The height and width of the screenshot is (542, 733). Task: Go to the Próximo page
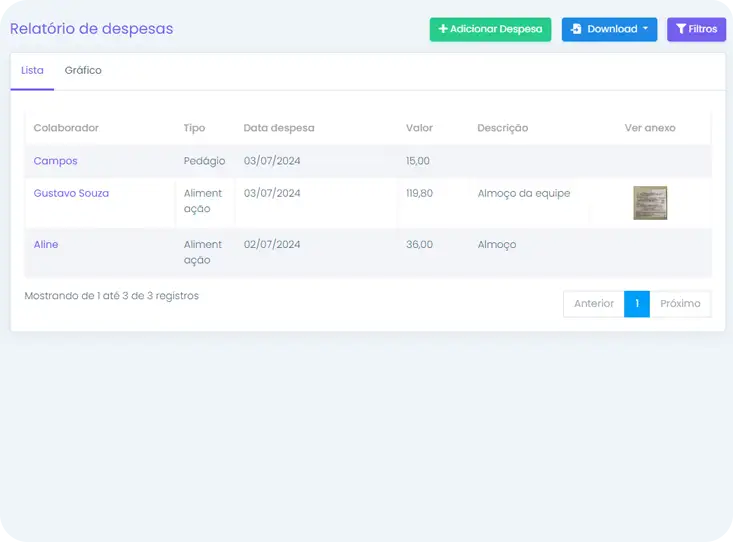(680, 304)
